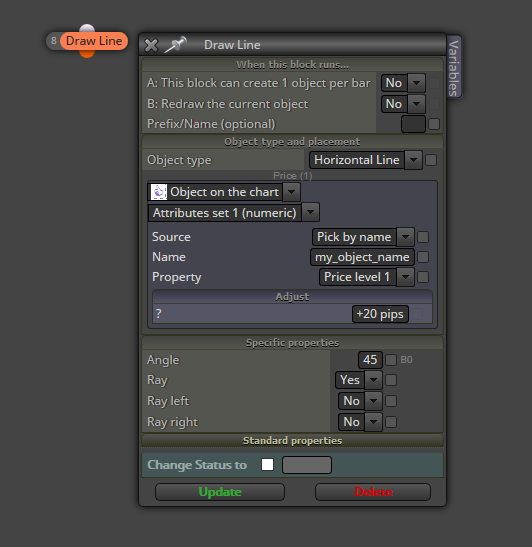Screen dimensions: 532x547
Task: Expand the Standard properties section header
Action: coord(292,441)
